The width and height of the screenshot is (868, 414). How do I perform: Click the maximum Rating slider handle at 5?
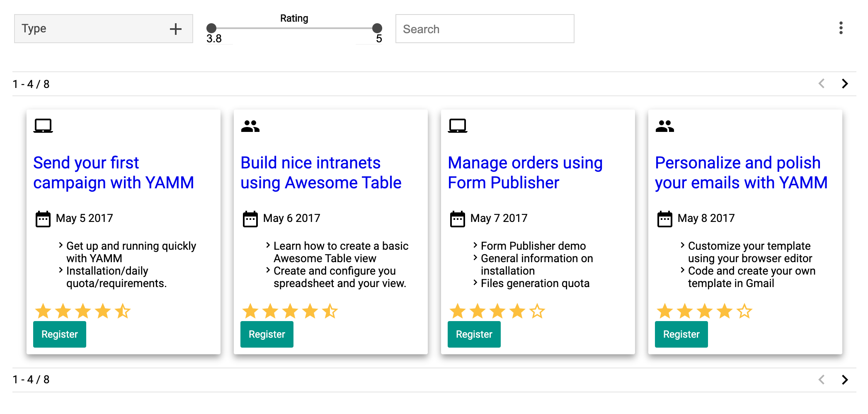[377, 28]
